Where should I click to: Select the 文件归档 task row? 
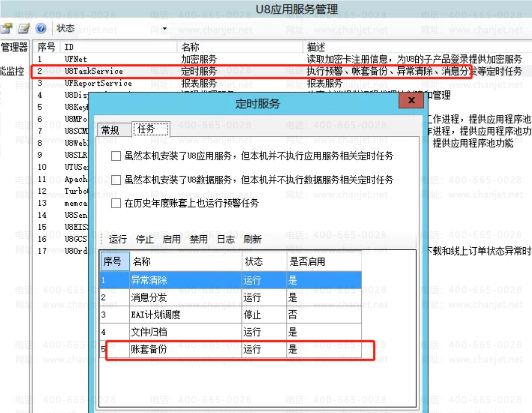click(231, 332)
